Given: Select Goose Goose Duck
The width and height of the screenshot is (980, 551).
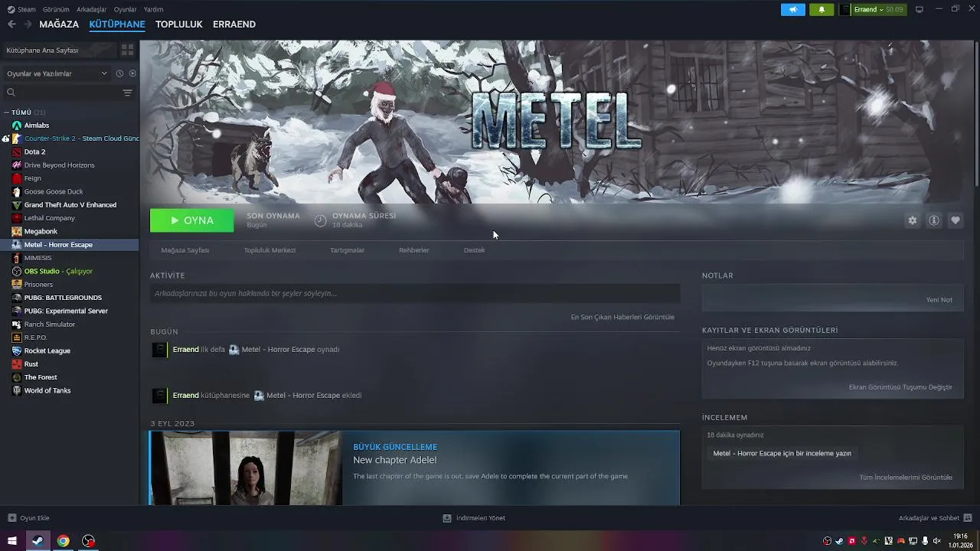Looking at the screenshot, I should click(53, 191).
